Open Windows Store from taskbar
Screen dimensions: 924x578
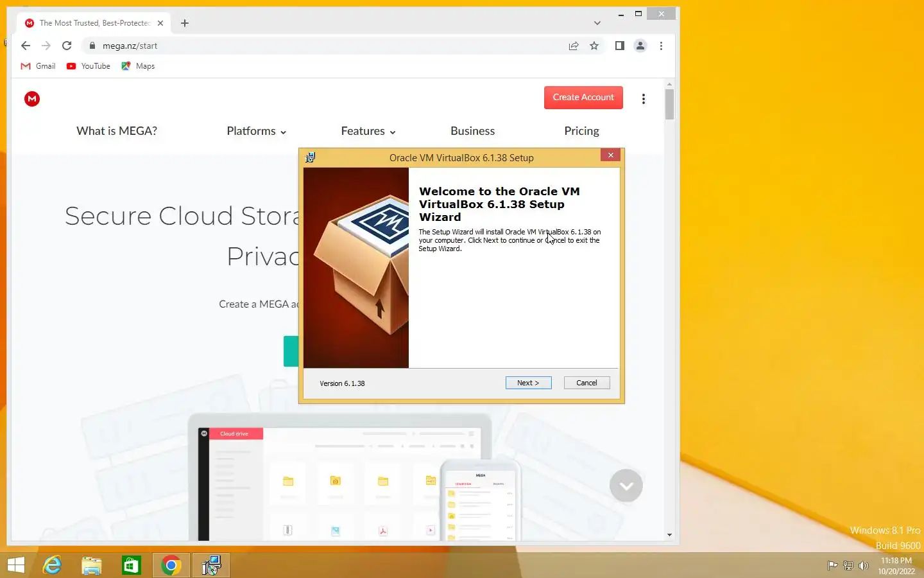(132, 565)
